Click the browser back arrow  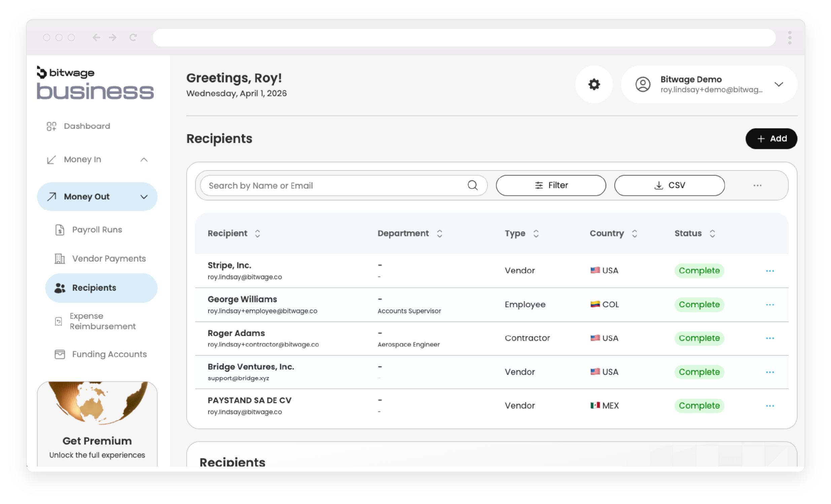[x=96, y=37]
